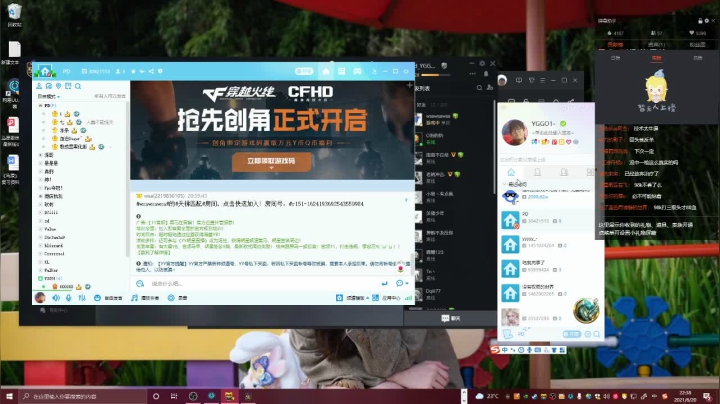Open the menu lines icon in YY title bar

pyautogui.click(x=542, y=80)
